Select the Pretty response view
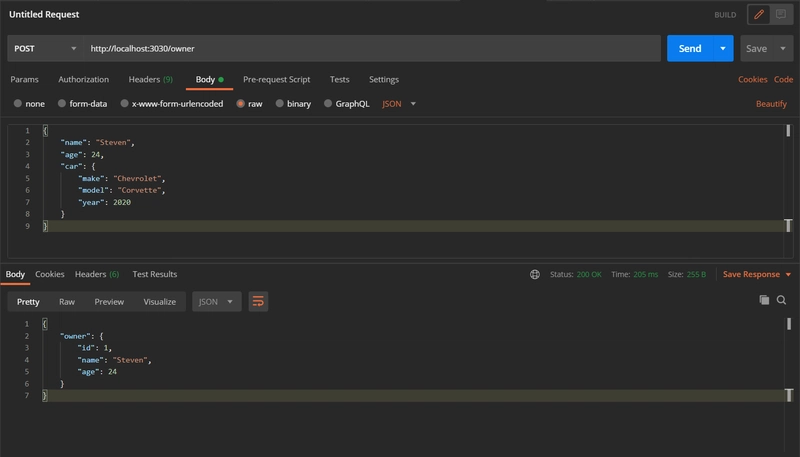The width and height of the screenshot is (800, 457). (28, 301)
